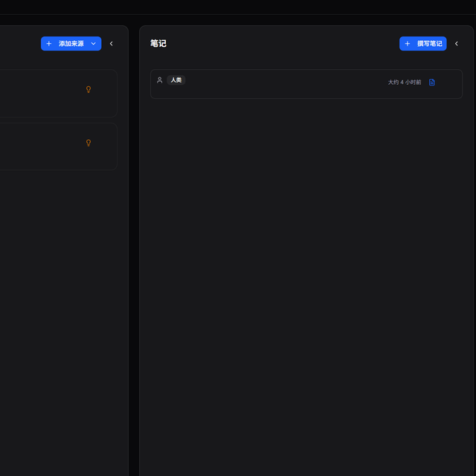Image resolution: width=476 pixels, height=476 pixels.
Task: Click the dark top bar above panels
Action: (x=238, y=7)
